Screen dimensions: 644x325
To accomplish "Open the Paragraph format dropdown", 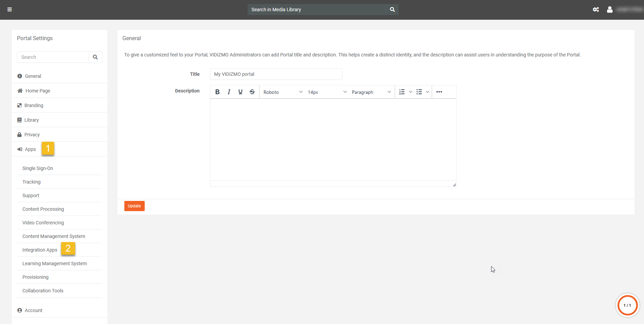I will coord(371,92).
